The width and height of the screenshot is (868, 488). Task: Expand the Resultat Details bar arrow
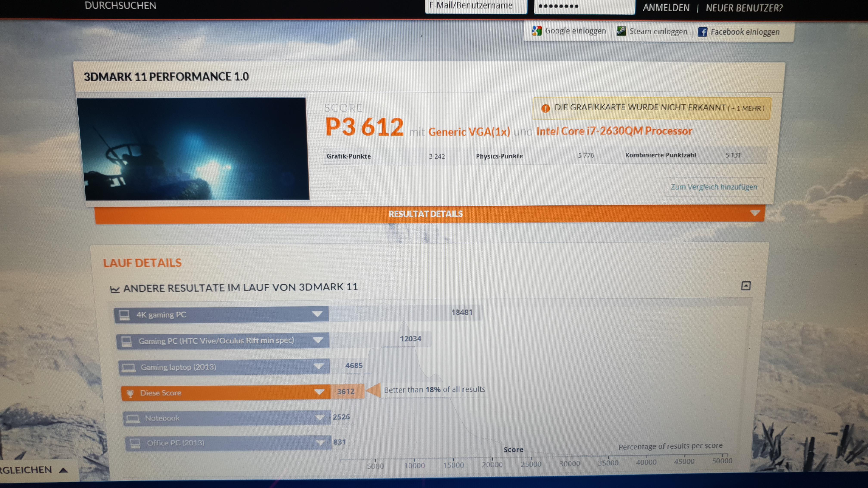click(x=755, y=213)
